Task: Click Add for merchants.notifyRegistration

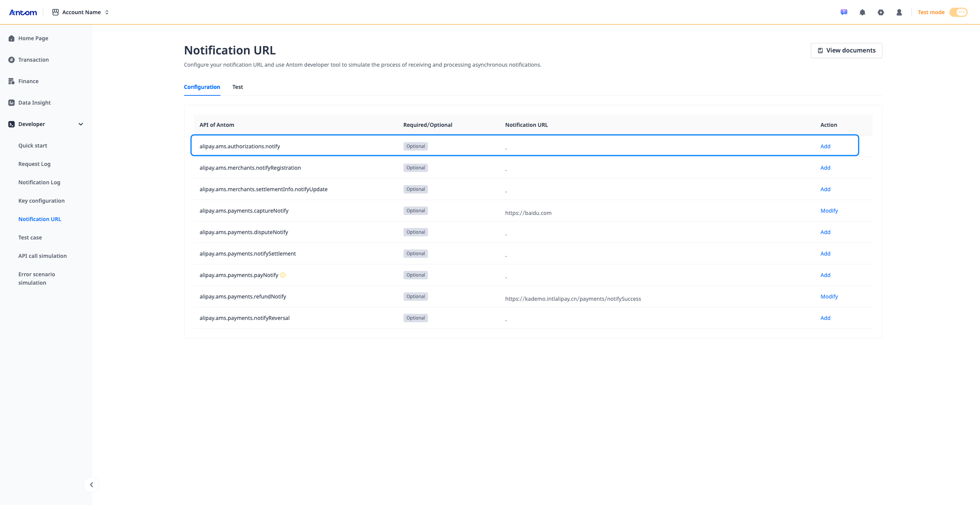Action: 825,168
